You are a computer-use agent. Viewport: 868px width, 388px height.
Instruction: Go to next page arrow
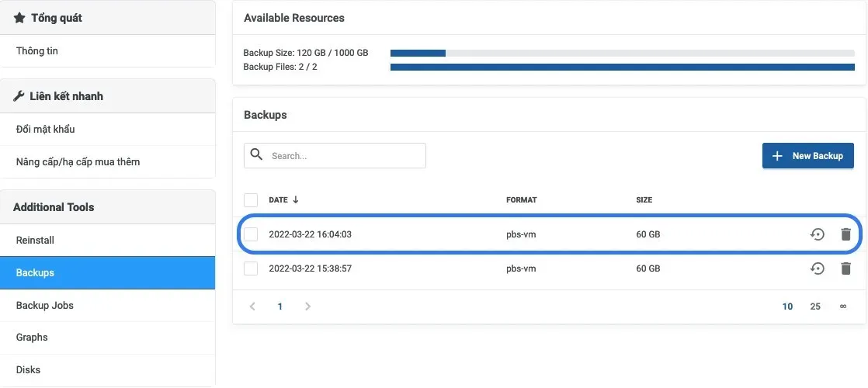[x=307, y=306]
